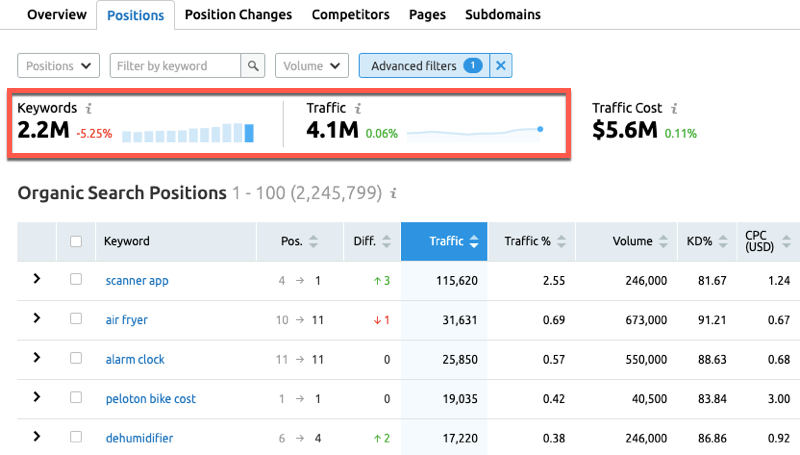Click info icon next to Keywords metric
Viewport: 800px width, 455px height.
[90, 108]
